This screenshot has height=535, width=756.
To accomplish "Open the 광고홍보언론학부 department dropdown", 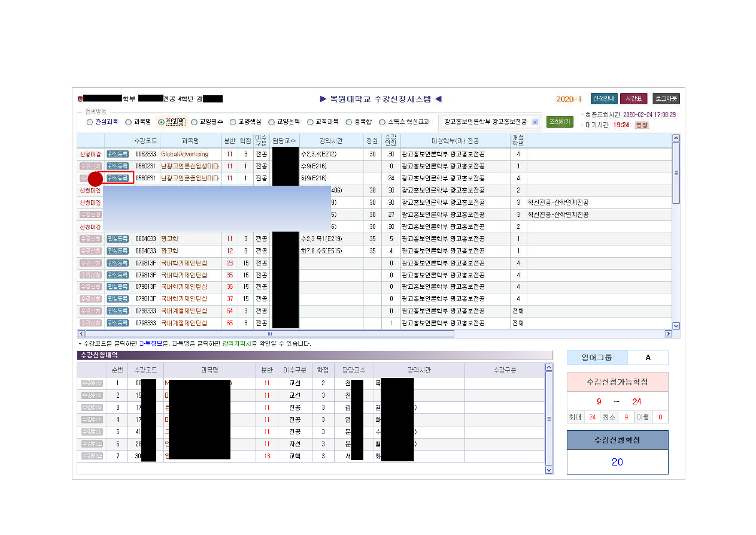I will point(535,122).
